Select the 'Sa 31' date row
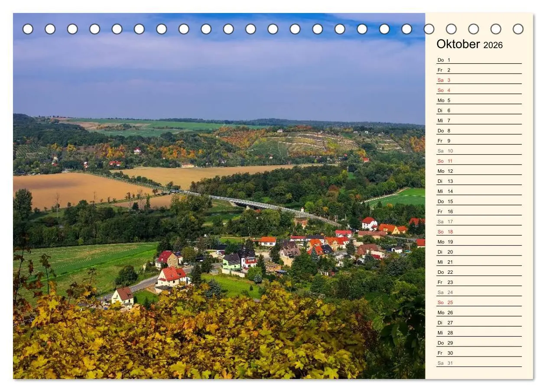 point(479,363)
